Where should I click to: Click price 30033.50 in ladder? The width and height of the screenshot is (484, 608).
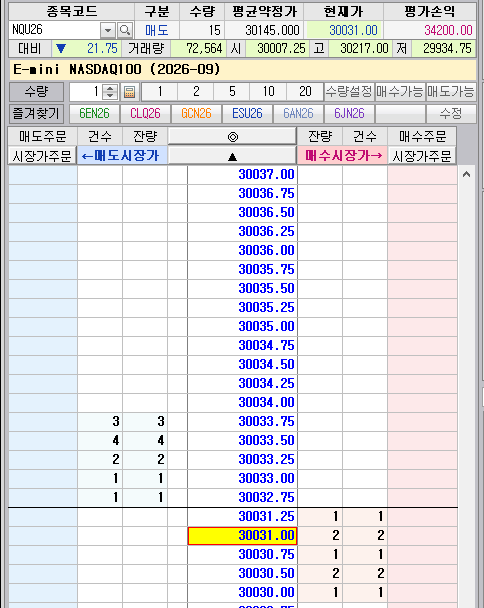(x=242, y=440)
